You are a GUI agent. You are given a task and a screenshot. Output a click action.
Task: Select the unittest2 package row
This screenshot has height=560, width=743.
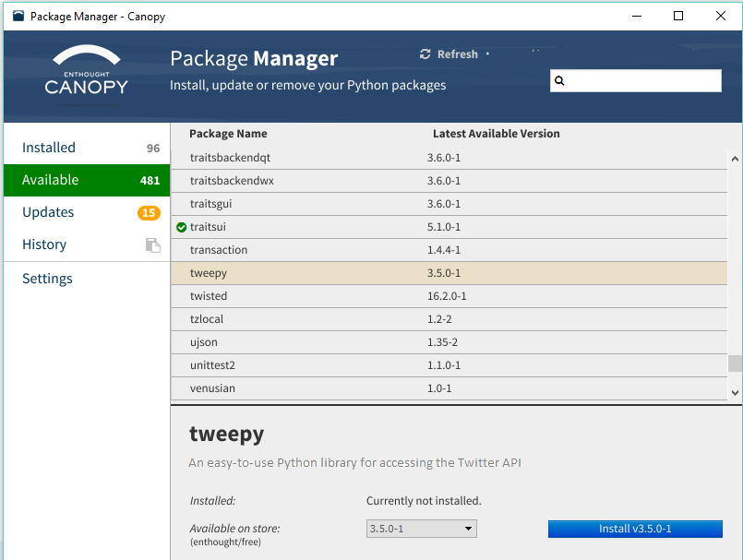(x=449, y=365)
